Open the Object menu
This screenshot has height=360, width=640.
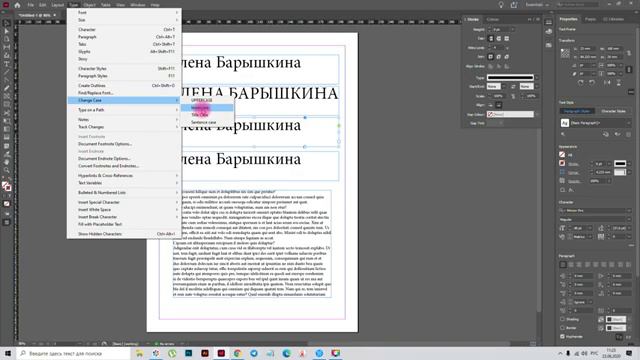pyautogui.click(x=89, y=5)
